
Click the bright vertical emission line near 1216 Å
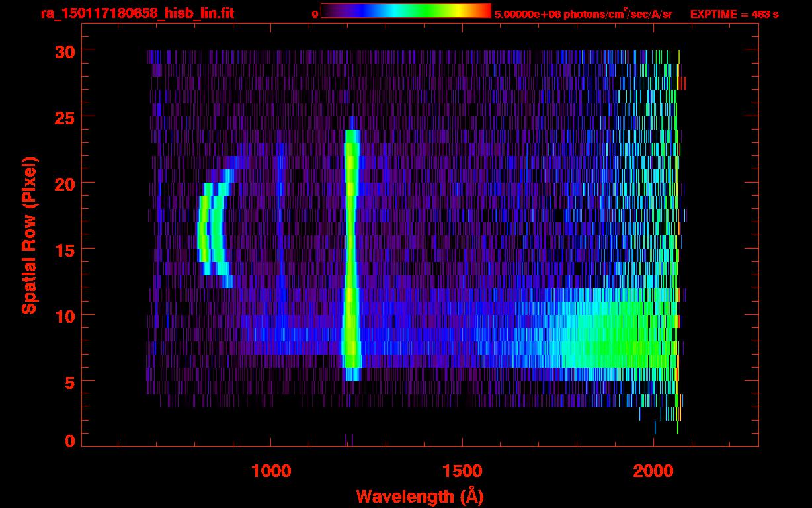pos(351,255)
